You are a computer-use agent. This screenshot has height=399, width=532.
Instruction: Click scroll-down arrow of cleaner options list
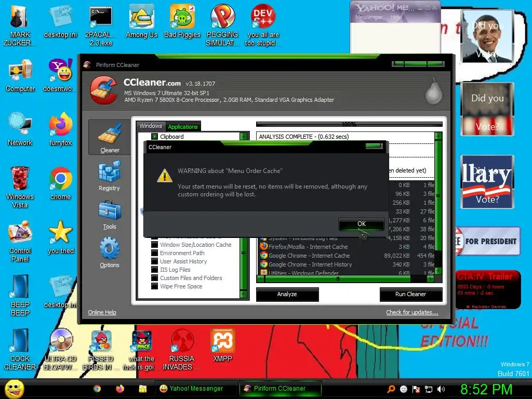pyautogui.click(x=243, y=294)
